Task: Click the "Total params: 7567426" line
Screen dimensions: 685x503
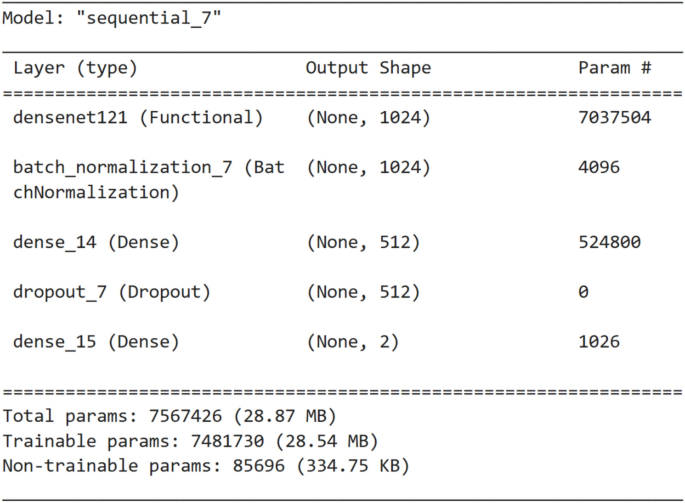Action: coord(170,415)
